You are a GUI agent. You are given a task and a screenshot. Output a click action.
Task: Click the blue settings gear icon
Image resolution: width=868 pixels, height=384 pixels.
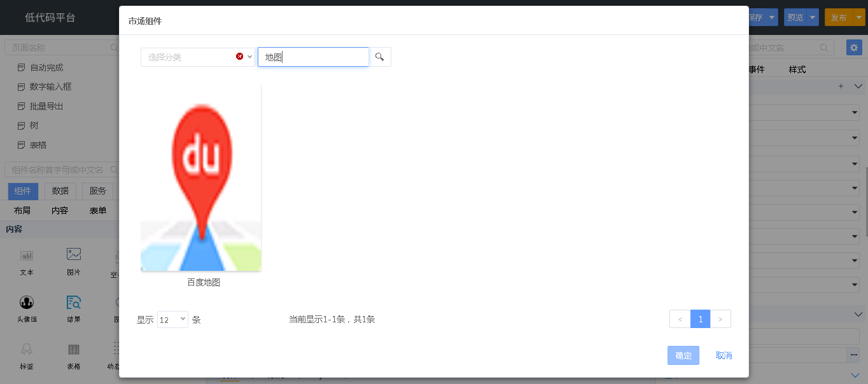click(854, 48)
